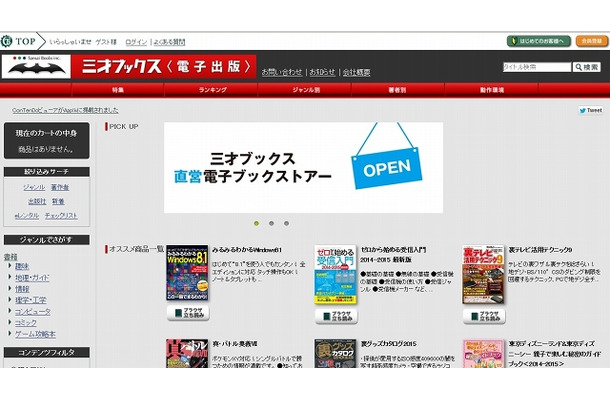
Task: Open the 書籍 category link
Action: tap(11, 257)
